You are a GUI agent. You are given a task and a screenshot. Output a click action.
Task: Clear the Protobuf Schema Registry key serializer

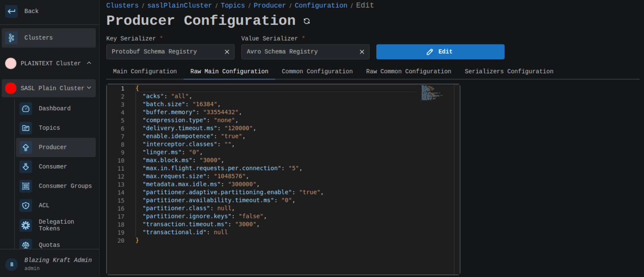227,52
